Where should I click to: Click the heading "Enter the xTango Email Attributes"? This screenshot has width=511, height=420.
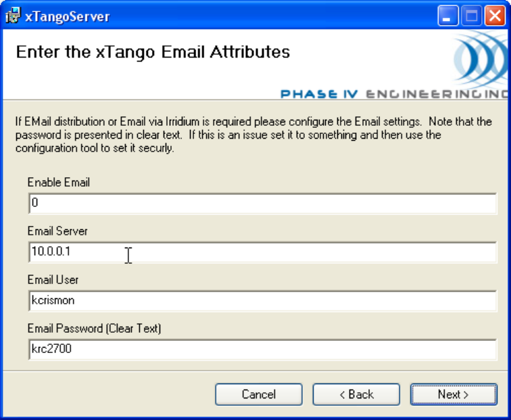coord(153,52)
